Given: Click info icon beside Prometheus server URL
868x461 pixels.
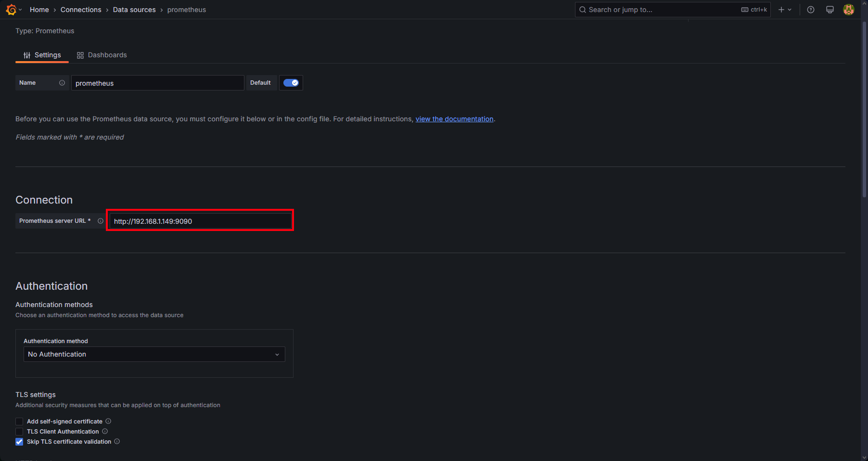Looking at the screenshot, I should (x=101, y=221).
